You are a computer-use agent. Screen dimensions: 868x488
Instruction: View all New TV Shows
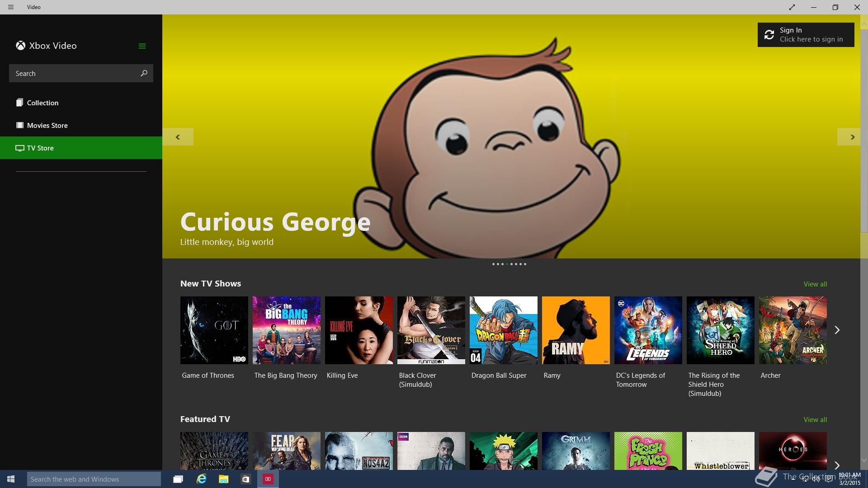coord(815,284)
